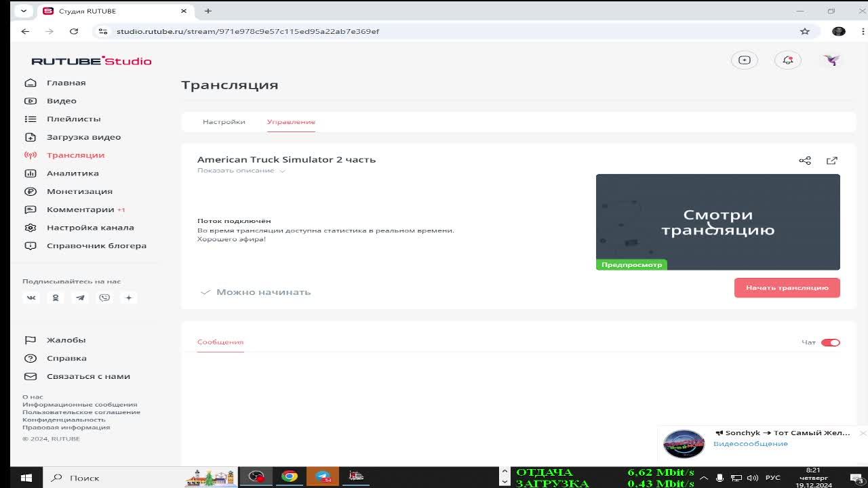
Task: Open notifications bell icon
Action: pyautogui.click(x=788, y=60)
